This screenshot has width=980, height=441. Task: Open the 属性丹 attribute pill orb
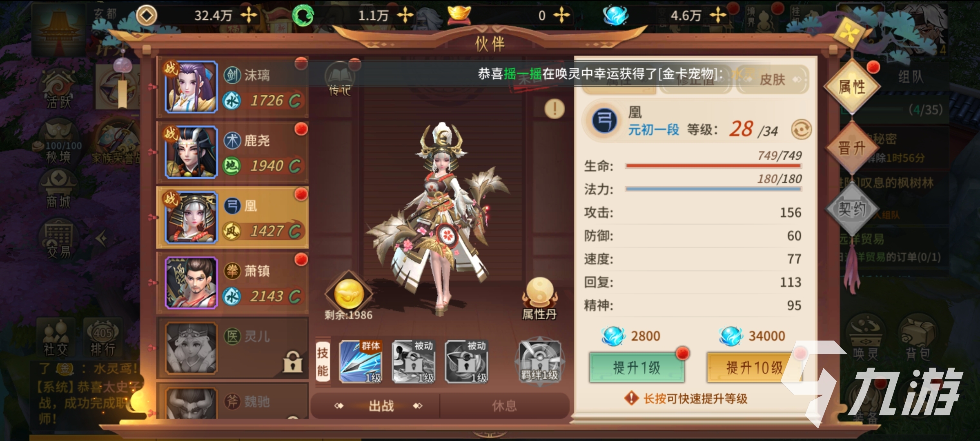click(x=539, y=299)
